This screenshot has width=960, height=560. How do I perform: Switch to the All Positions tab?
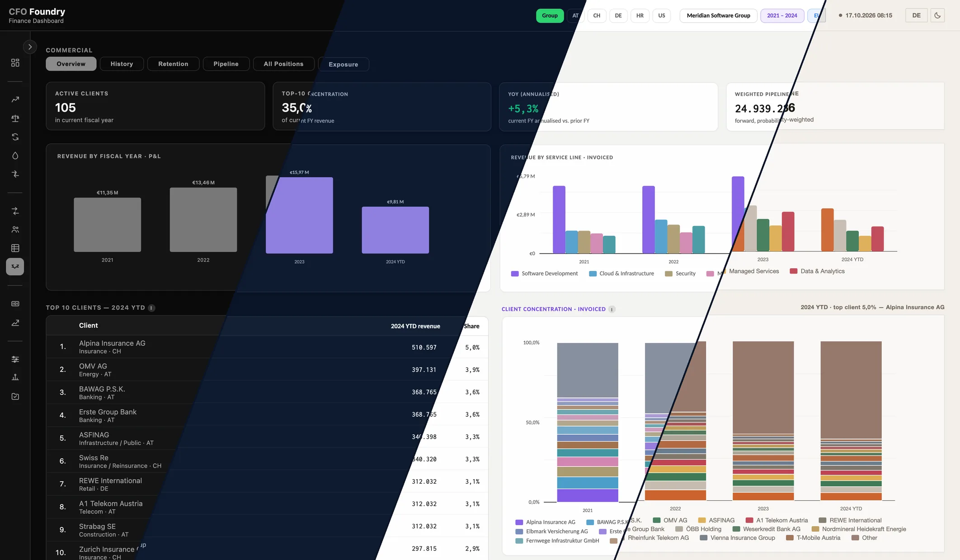pyautogui.click(x=283, y=64)
